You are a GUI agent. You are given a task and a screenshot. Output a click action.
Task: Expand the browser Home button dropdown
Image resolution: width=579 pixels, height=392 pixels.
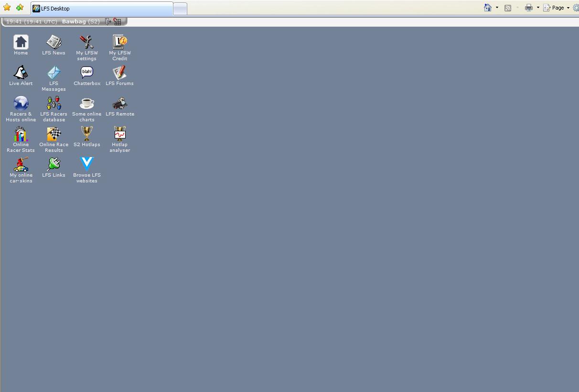click(x=497, y=8)
